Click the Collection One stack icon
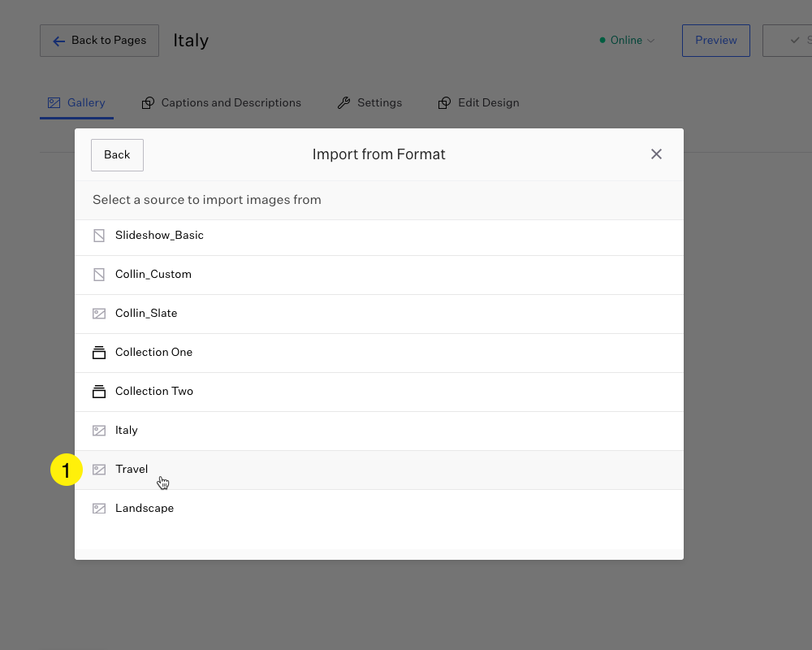Viewport: 812px width, 650px height. click(99, 353)
